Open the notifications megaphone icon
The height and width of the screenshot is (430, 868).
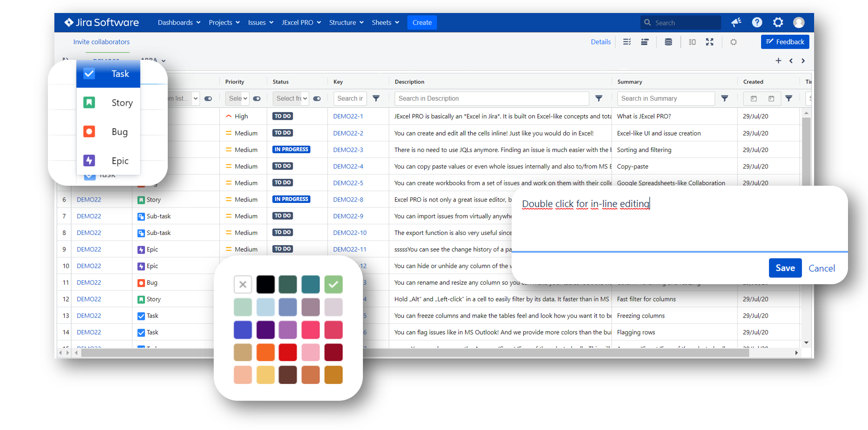point(736,22)
